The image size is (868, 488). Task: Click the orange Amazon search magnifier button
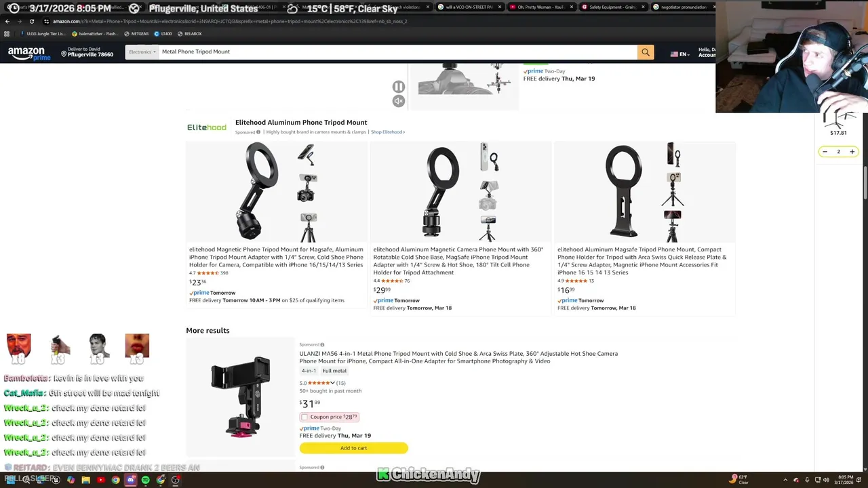[x=646, y=52]
